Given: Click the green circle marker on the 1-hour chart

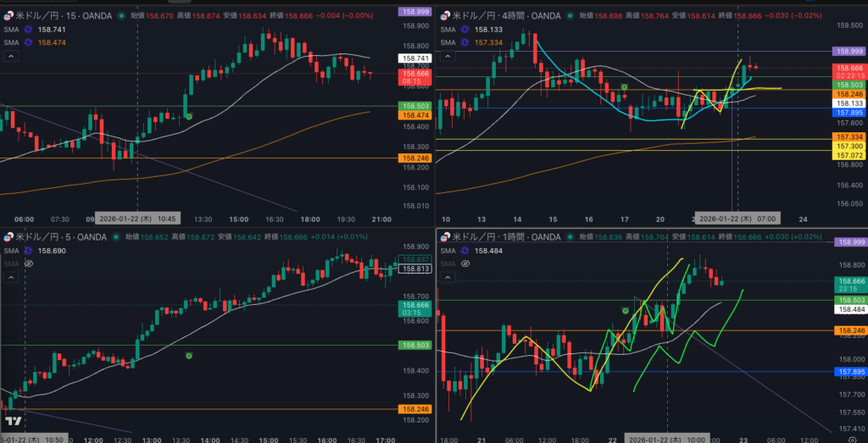Looking at the screenshot, I should pyautogui.click(x=626, y=311).
